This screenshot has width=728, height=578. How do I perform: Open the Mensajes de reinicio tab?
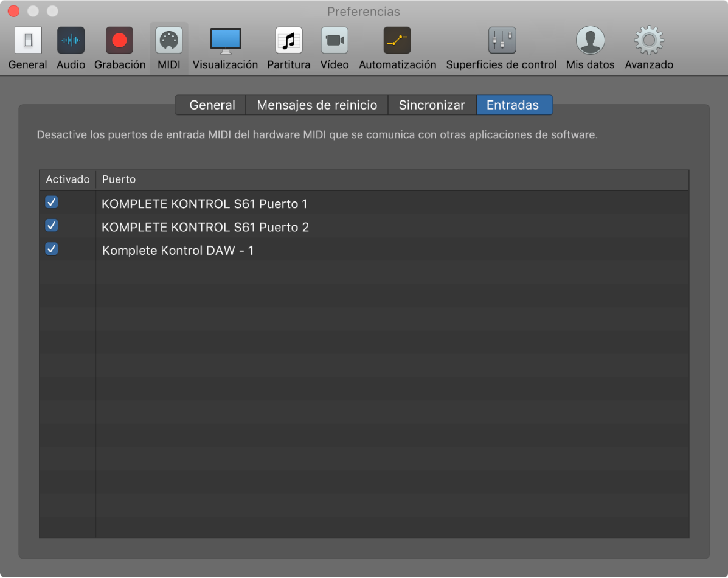pyautogui.click(x=317, y=105)
